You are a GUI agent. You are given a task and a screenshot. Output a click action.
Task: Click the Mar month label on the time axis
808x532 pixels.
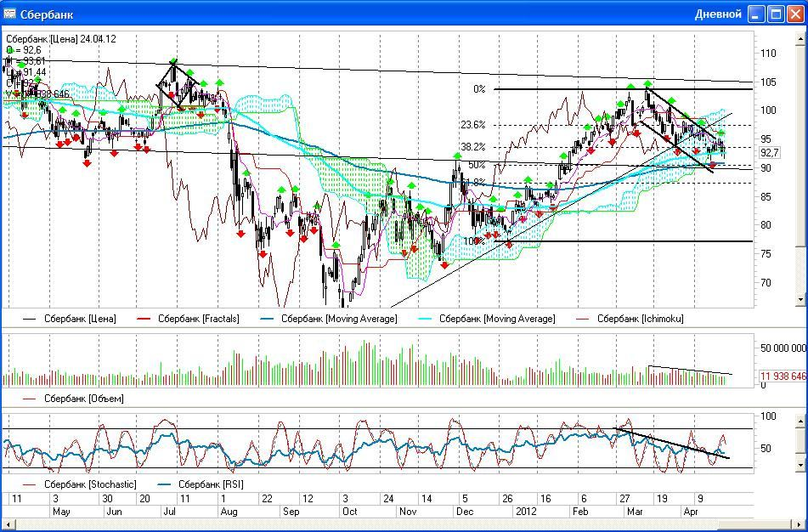[x=635, y=512]
